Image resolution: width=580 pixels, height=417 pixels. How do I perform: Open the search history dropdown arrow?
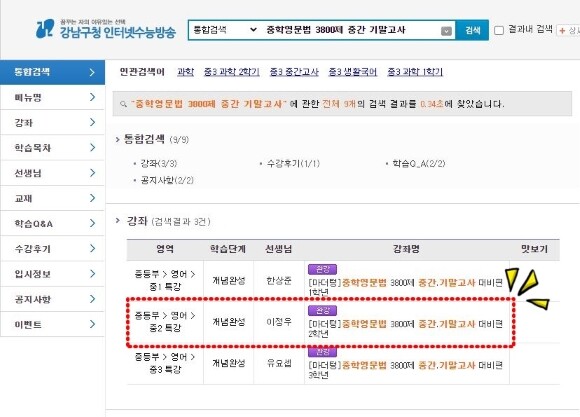pyautogui.click(x=446, y=31)
